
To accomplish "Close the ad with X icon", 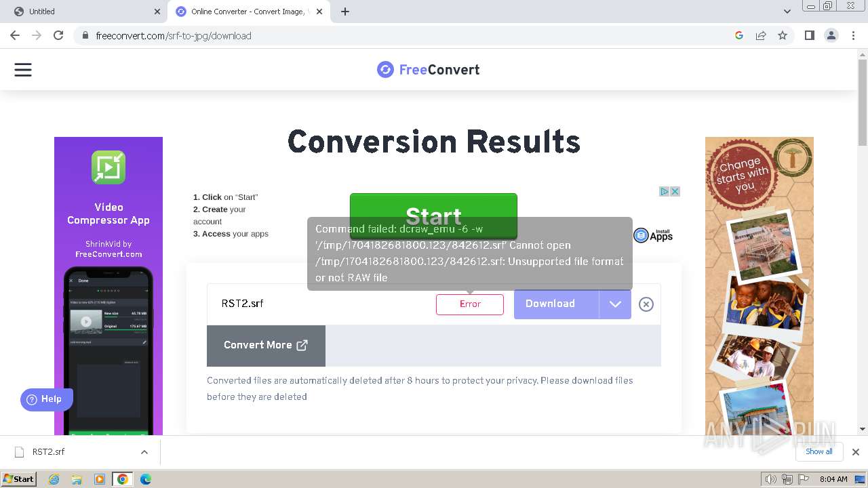I will [x=675, y=191].
